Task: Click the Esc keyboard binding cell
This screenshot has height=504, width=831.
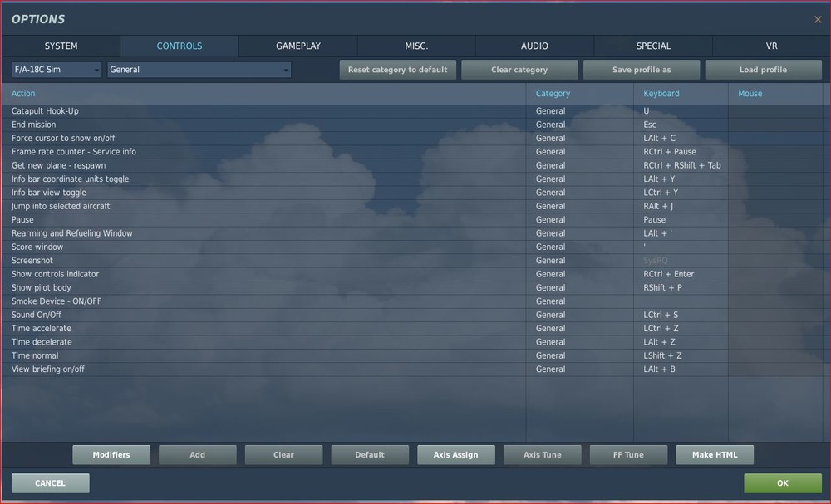Action: coord(681,125)
